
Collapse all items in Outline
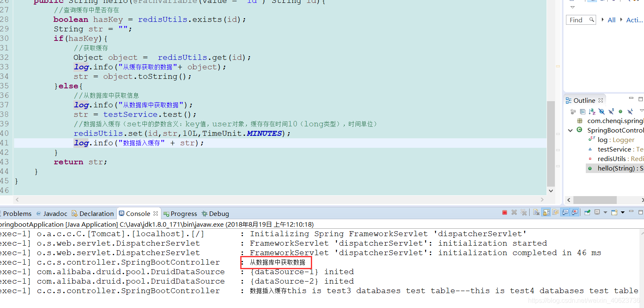pos(582,111)
